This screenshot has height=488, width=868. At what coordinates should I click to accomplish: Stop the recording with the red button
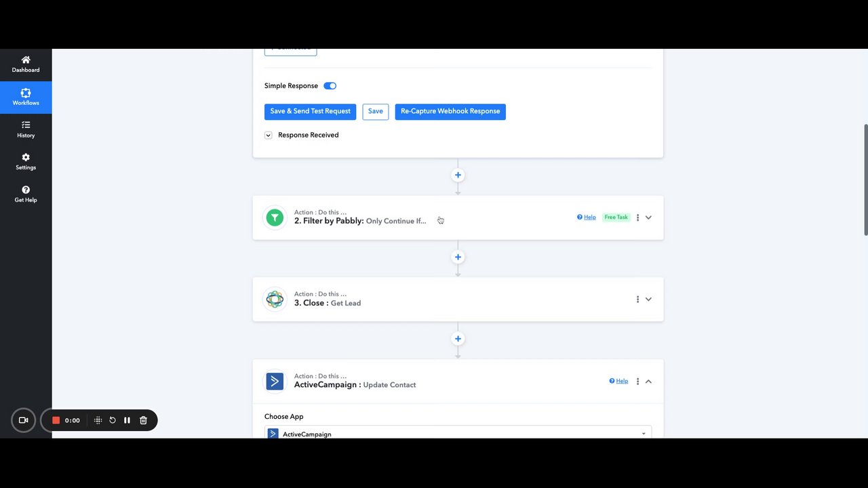tap(56, 420)
